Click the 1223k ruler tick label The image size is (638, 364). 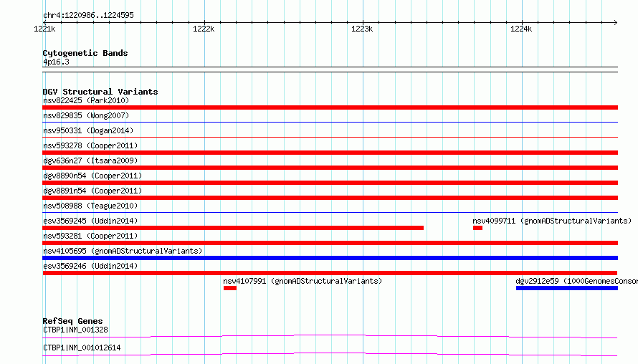[x=362, y=29]
